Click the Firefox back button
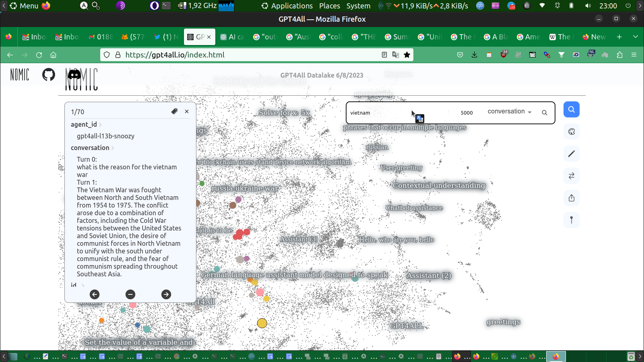 coord(10,55)
